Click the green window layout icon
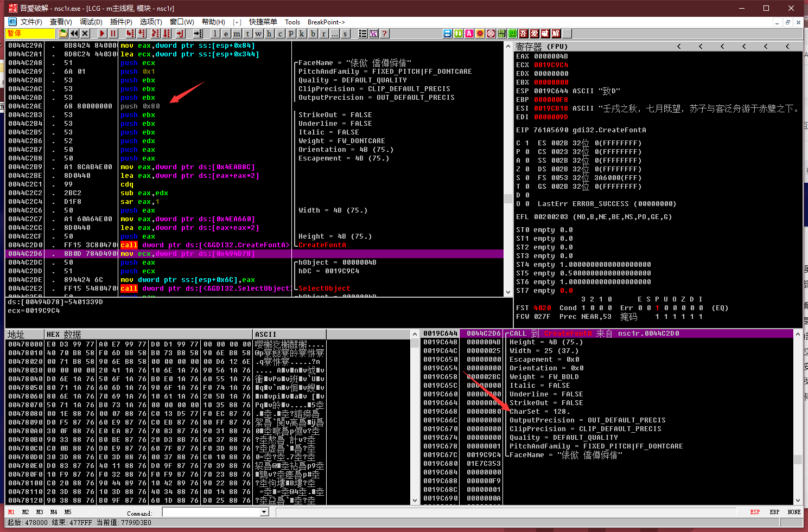Viewport: 808px width, 532px height. tap(513, 34)
